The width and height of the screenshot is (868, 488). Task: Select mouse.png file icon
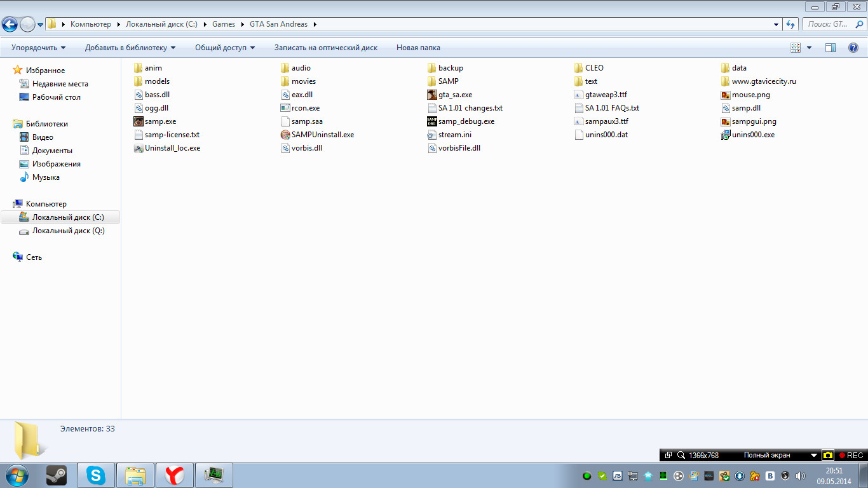point(726,95)
